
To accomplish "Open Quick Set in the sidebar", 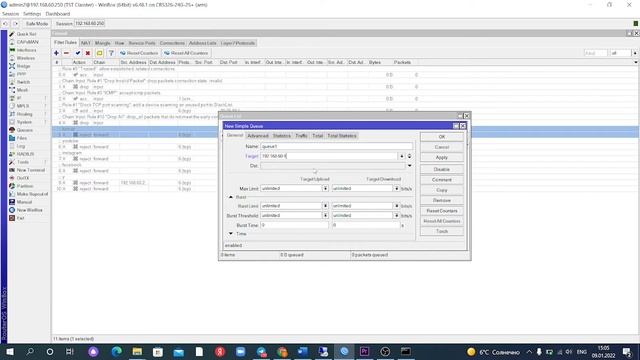I will (26, 34).
